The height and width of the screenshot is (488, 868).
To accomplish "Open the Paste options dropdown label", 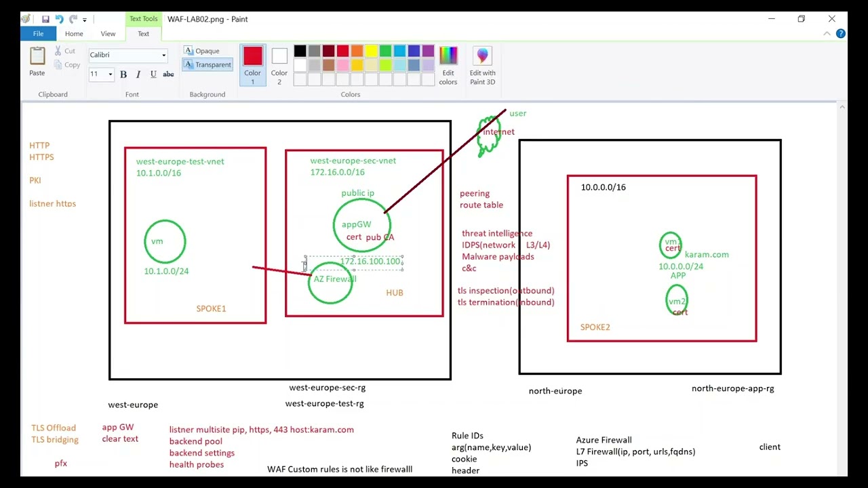I will click(37, 73).
